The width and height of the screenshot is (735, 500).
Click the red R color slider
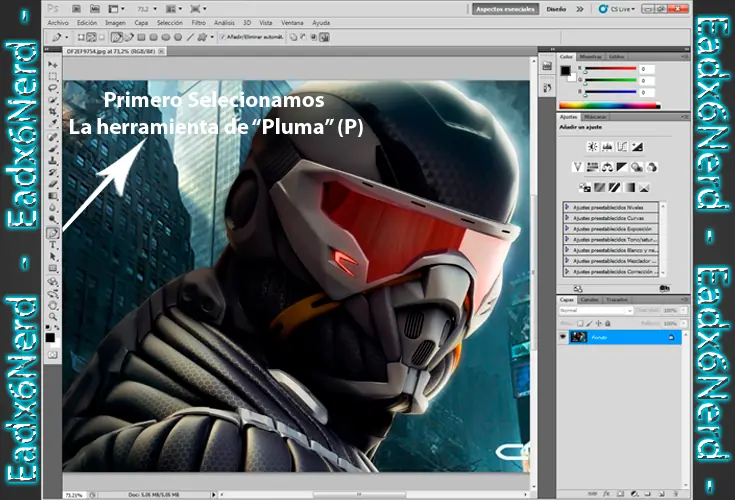pyautogui.click(x=609, y=69)
